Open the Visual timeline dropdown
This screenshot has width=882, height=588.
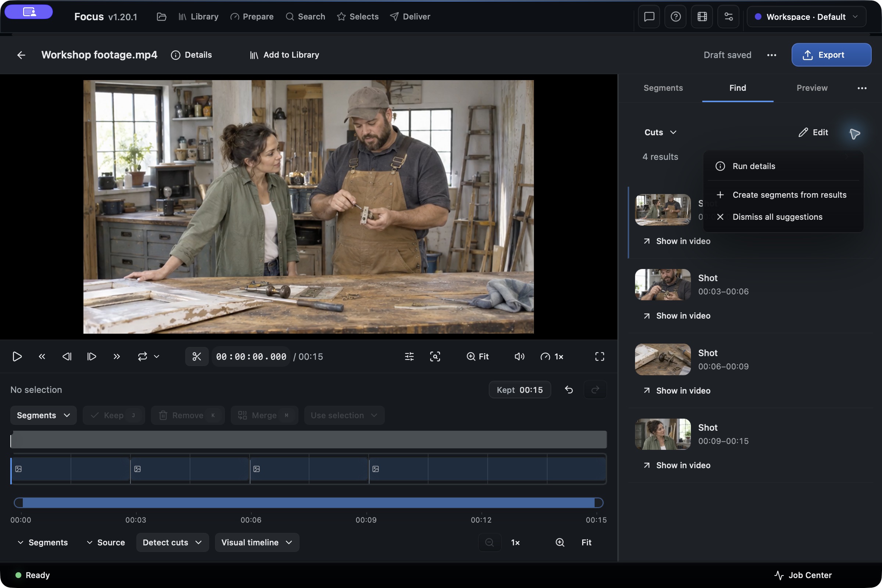257,542
